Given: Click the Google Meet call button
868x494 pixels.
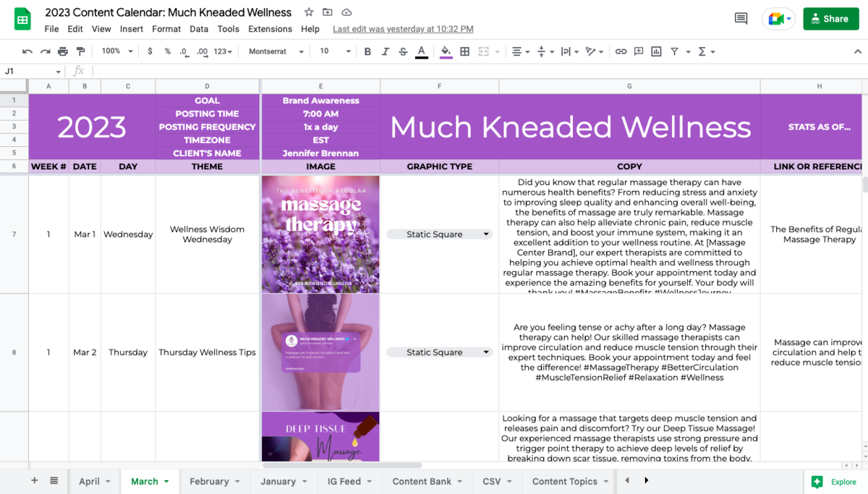Looking at the screenshot, I should (x=778, y=19).
